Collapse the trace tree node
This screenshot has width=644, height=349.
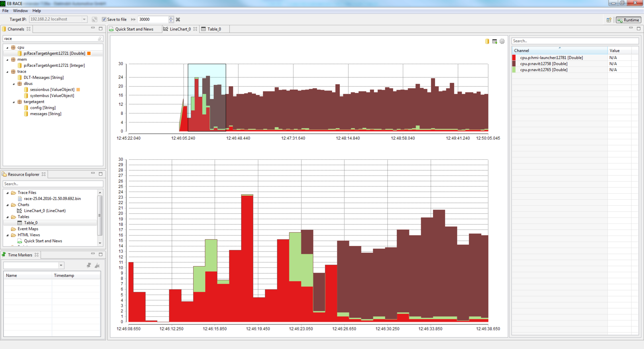7,72
